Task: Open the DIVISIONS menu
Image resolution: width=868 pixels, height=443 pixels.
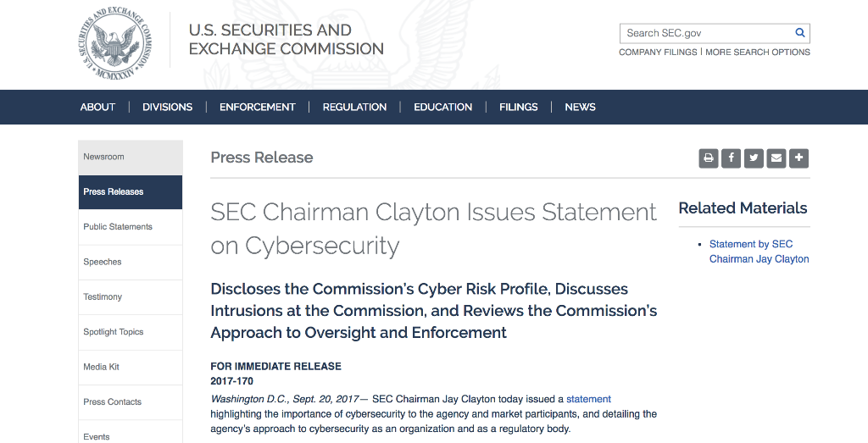Action: pyautogui.click(x=167, y=108)
